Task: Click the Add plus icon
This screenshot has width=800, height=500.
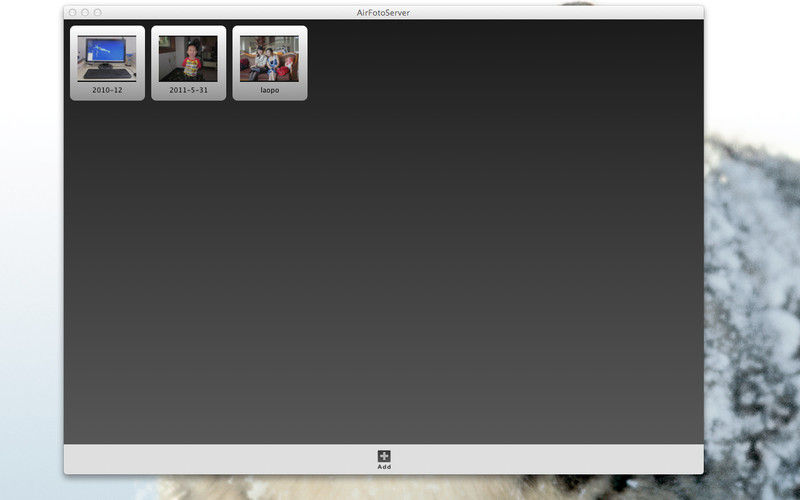Action: click(384, 456)
